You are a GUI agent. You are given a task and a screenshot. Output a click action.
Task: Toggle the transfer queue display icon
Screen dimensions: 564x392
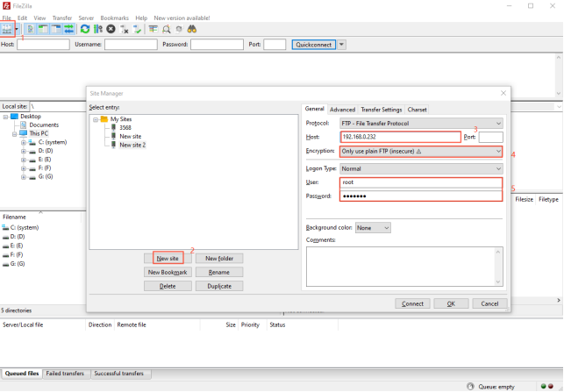[x=69, y=29]
